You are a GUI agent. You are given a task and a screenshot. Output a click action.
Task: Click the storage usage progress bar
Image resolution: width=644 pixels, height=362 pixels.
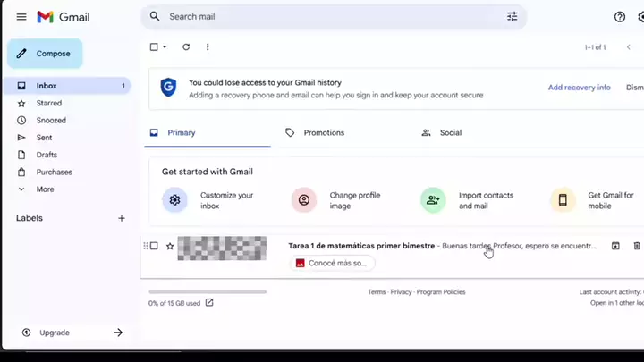(x=208, y=291)
